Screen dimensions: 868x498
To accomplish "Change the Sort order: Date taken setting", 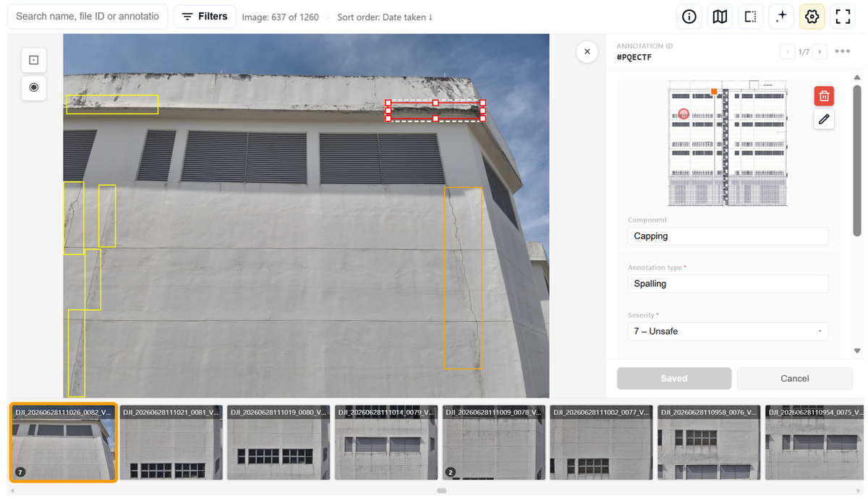I will tap(385, 17).
